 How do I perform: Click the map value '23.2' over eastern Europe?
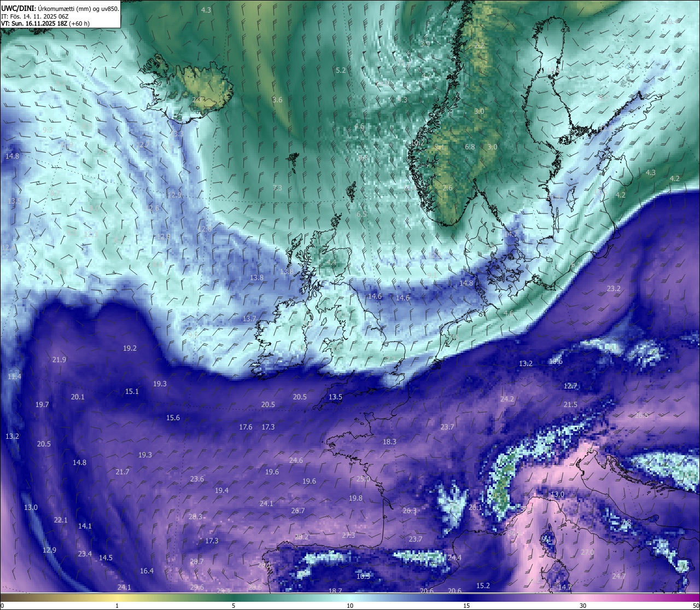click(614, 288)
